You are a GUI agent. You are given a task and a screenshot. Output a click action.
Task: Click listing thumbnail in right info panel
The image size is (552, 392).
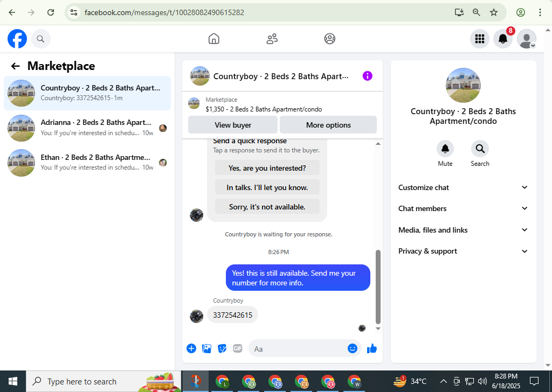(463, 86)
